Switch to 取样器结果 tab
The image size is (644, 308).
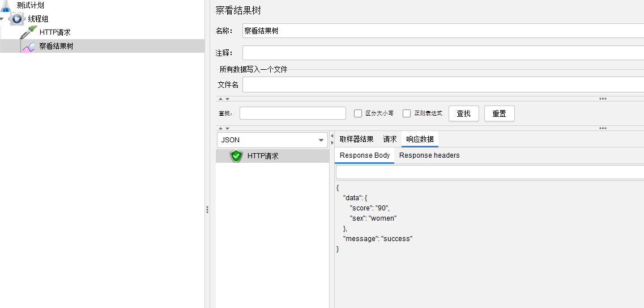tap(356, 139)
